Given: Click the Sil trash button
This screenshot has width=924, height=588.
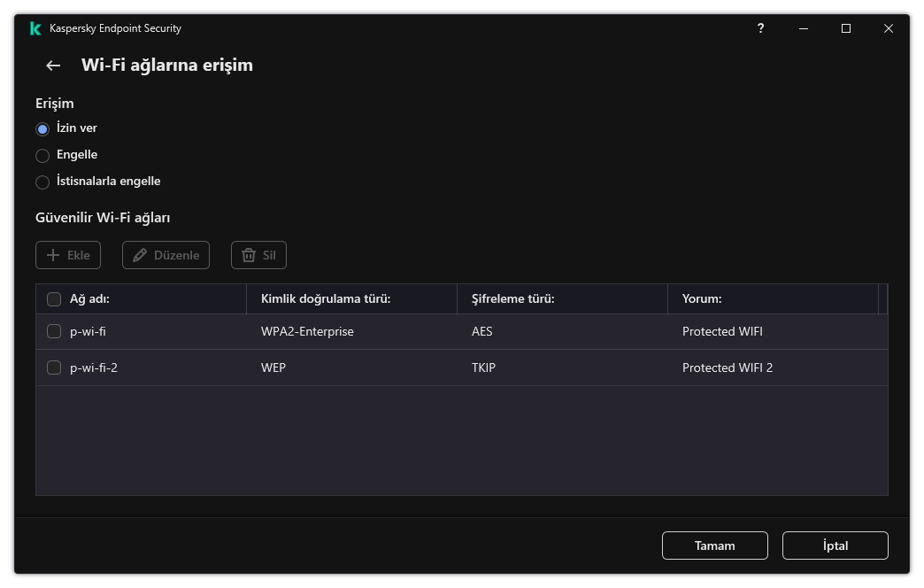Looking at the screenshot, I should pyautogui.click(x=258, y=255).
